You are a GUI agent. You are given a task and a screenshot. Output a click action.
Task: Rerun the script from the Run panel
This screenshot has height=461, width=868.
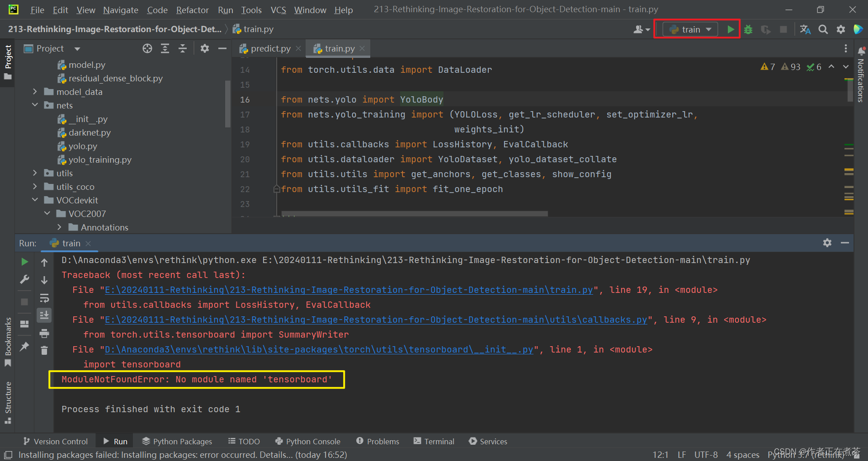point(24,261)
